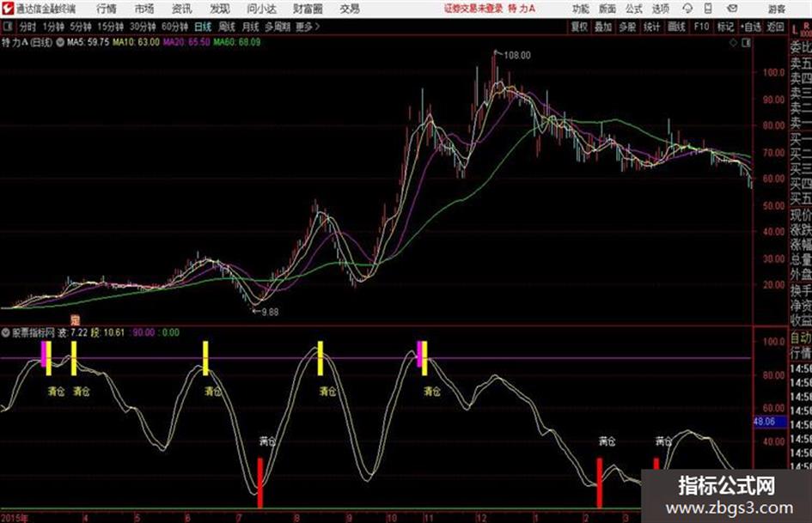Open the mail envelope icon
The width and height of the screenshot is (812, 523).
tap(732, 9)
